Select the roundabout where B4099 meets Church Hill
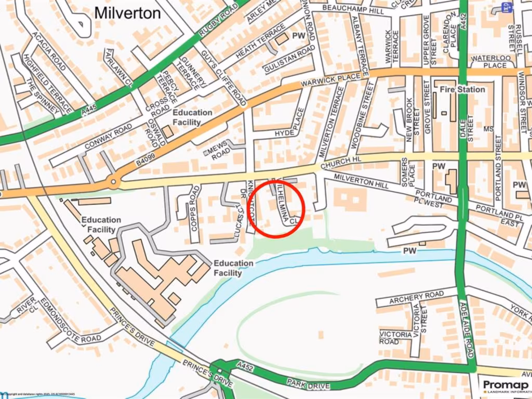Viewport: 532px width, 399px height. tap(113, 182)
